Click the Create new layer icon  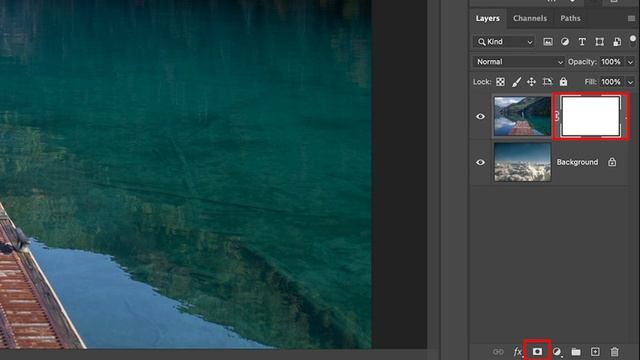(x=595, y=351)
